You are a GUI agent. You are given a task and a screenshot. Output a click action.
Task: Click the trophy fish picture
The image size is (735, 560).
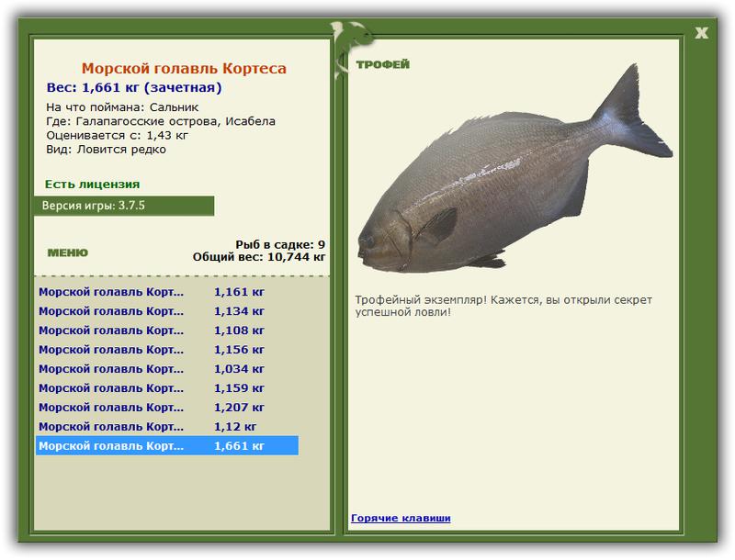pos(514,169)
